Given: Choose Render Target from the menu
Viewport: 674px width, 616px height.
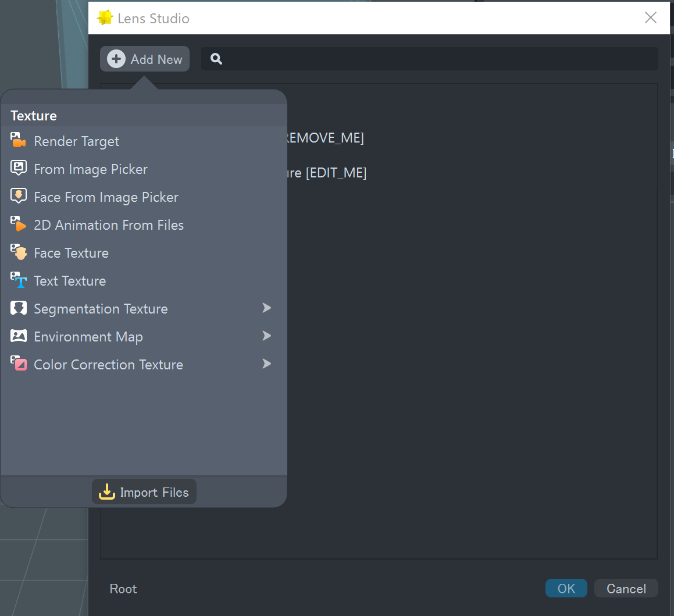Looking at the screenshot, I should pos(144,141).
